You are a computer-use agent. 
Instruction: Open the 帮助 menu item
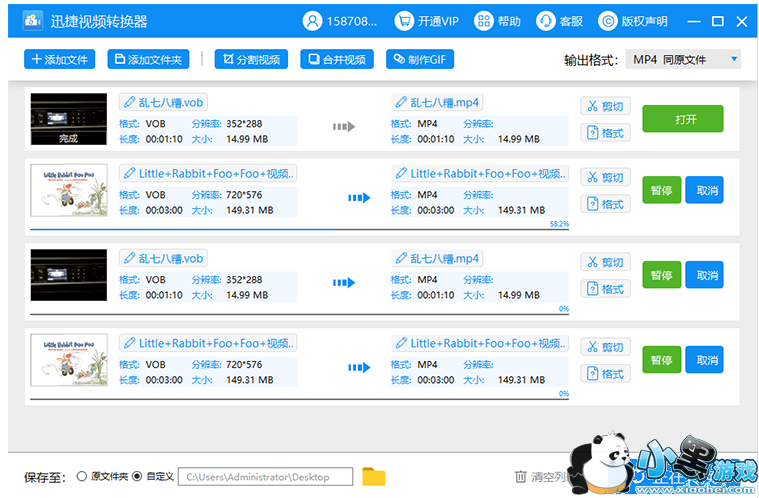pyautogui.click(x=498, y=21)
